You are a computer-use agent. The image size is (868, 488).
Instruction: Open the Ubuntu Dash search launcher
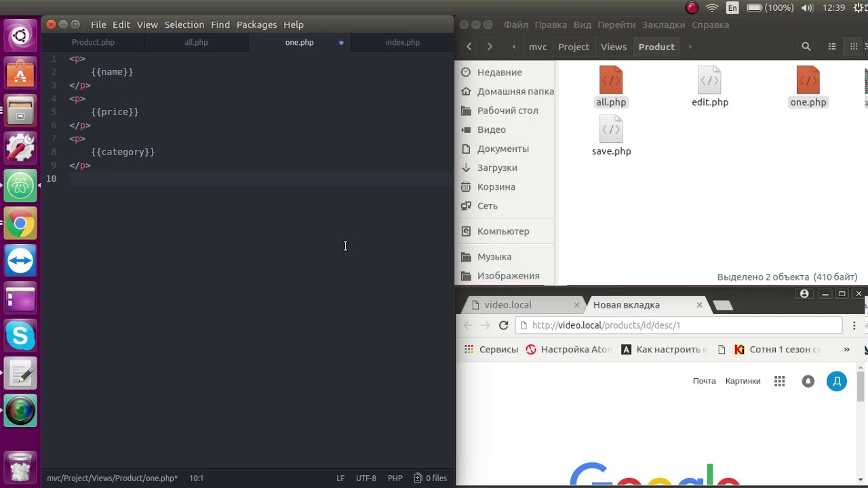[20, 35]
